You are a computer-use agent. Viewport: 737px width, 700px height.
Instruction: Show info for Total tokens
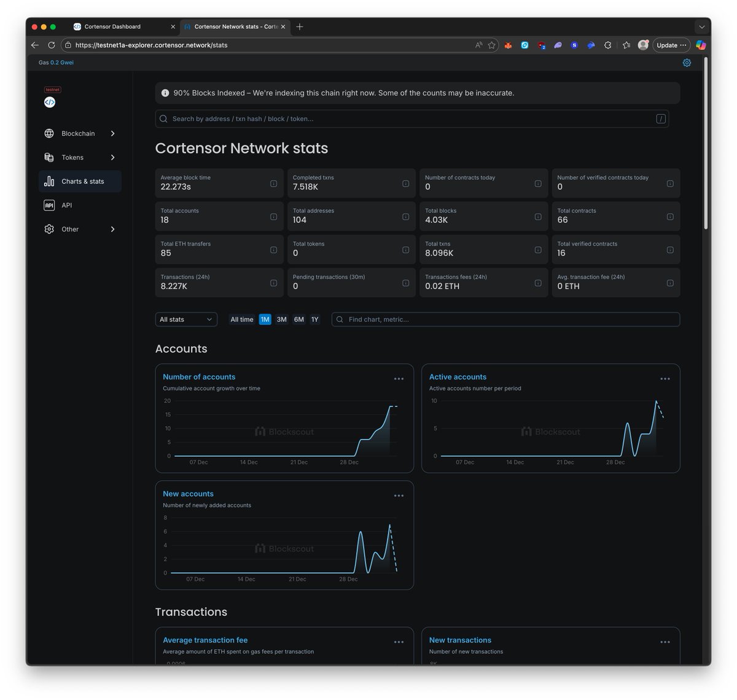pos(405,250)
